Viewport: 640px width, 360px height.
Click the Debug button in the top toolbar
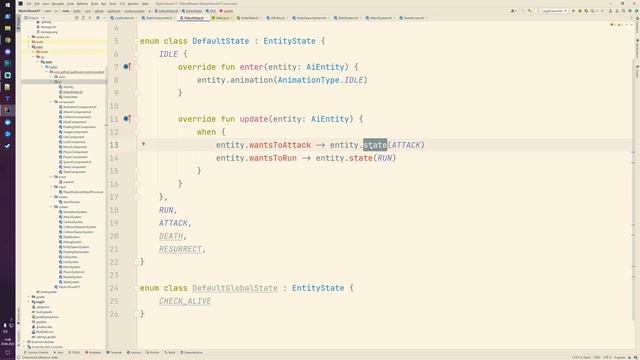tap(580, 11)
